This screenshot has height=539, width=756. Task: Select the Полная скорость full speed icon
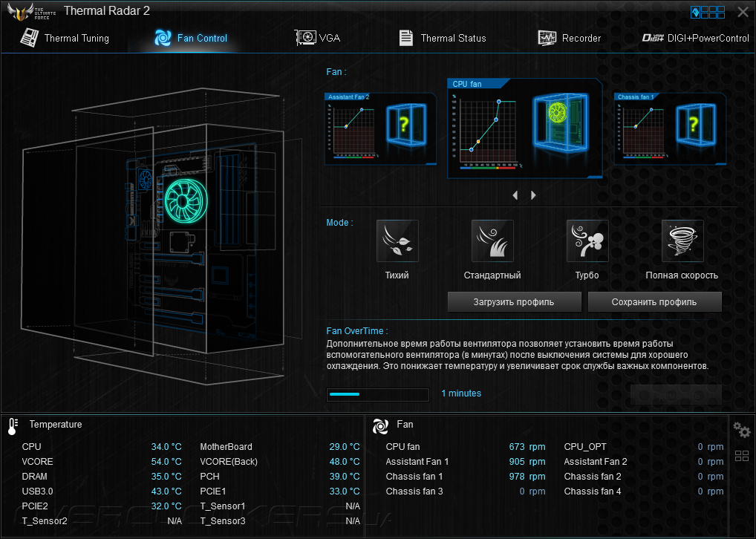[682, 241]
